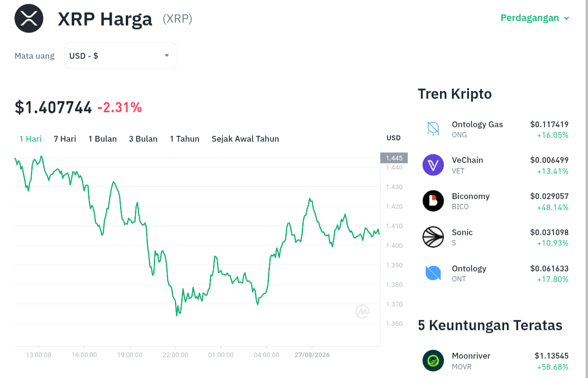This screenshot has width=588, height=378.
Task: Select the VeChain purple logo icon
Action: click(x=433, y=165)
